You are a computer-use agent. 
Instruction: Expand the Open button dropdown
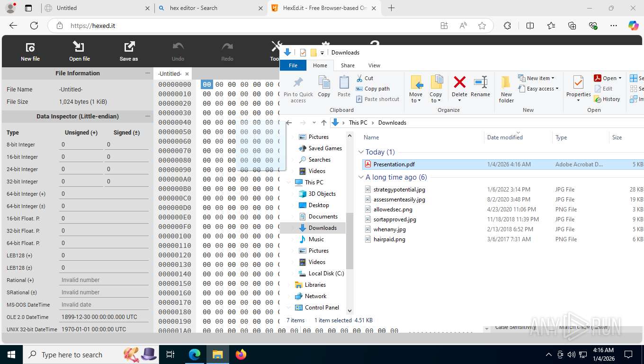pyautogui.click(x=620, y=78)
